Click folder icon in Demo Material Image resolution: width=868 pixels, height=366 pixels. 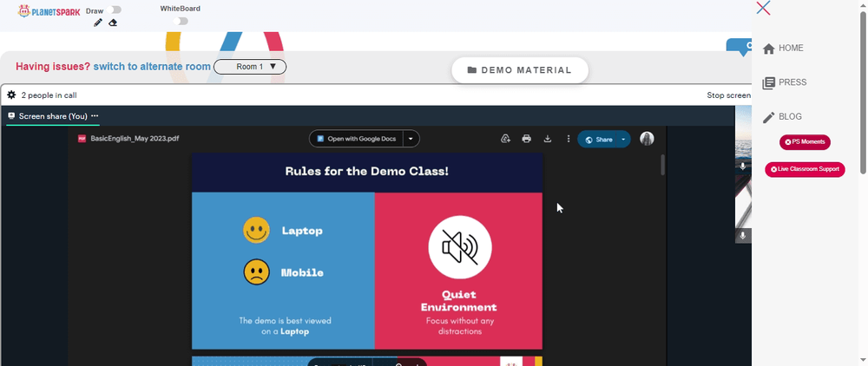coord(471,70)
